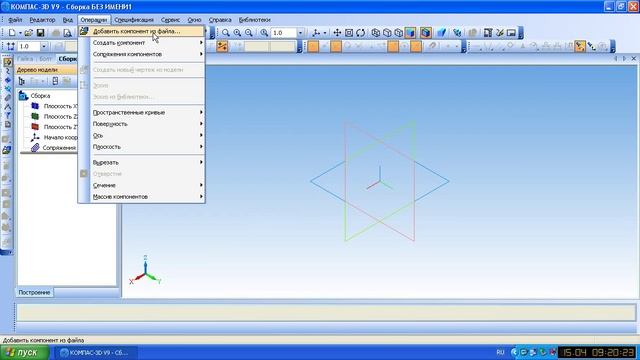Open the dropdown arrow beside the New icon
Image resolution: width=640 pixels, height=360 pixels.
coord(20,33)
